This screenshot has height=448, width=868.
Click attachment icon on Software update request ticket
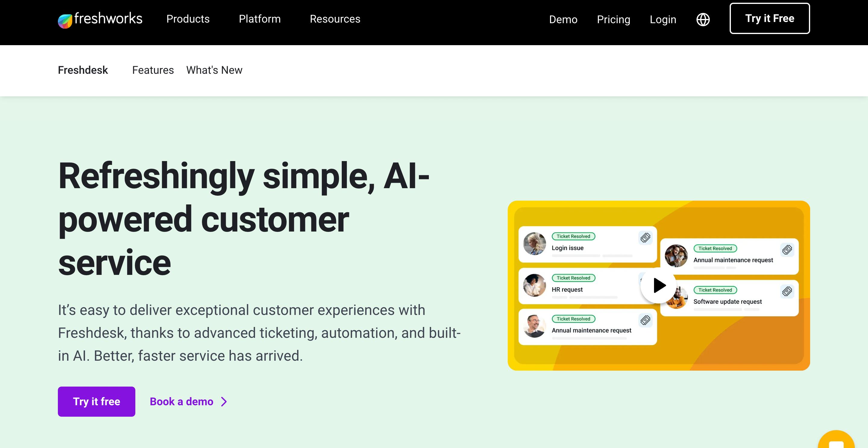click(x=787, y=291)
